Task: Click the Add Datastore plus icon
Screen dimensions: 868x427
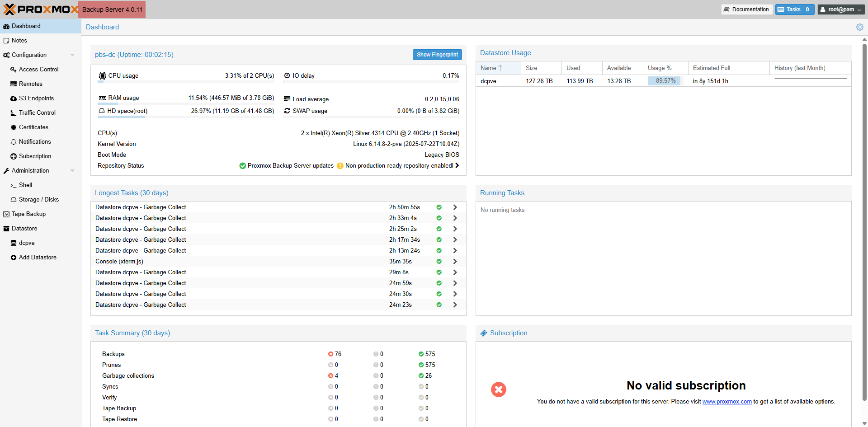Action: click(14, 258)
